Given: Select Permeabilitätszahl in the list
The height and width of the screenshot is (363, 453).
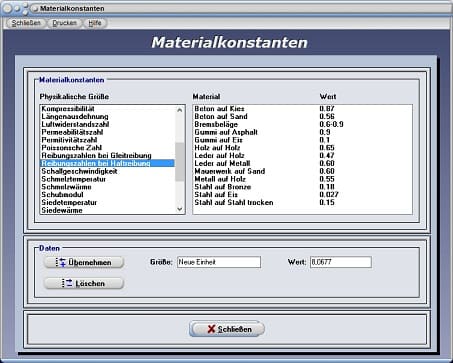Looking at the screenshot, I should pyautogui.click(x=107, y=132).
